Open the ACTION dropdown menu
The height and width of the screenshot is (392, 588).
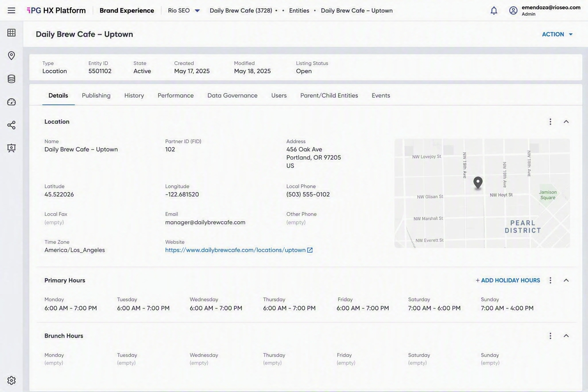[x=557, y=34]
